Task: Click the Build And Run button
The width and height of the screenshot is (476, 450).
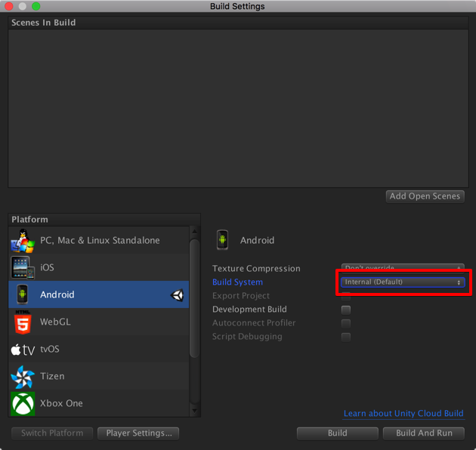Action: (424, 433)
